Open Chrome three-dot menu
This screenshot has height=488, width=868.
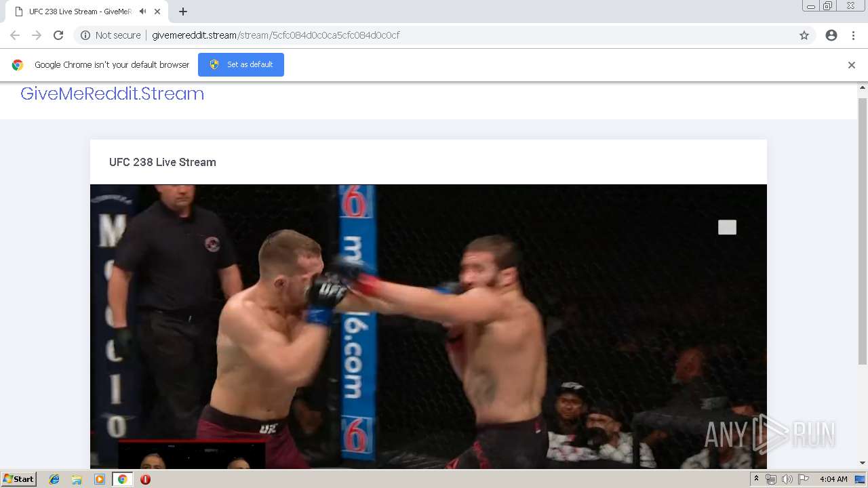[x=853, y=35]
